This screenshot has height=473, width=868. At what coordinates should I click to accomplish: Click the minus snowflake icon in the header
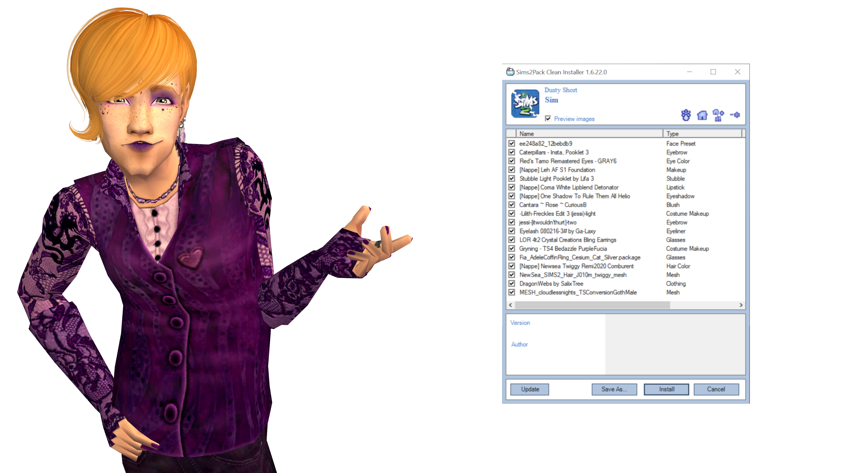pyautogui.click(x=735, y=115)
